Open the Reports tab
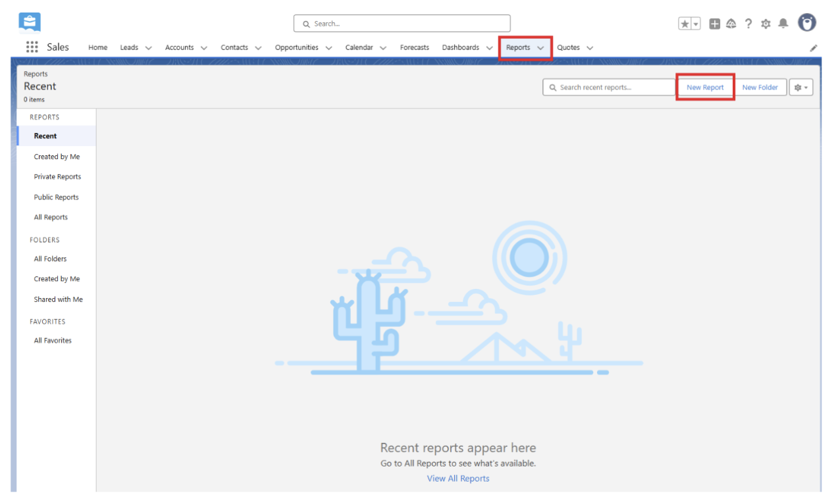The image size is (836, 504). 518,47
